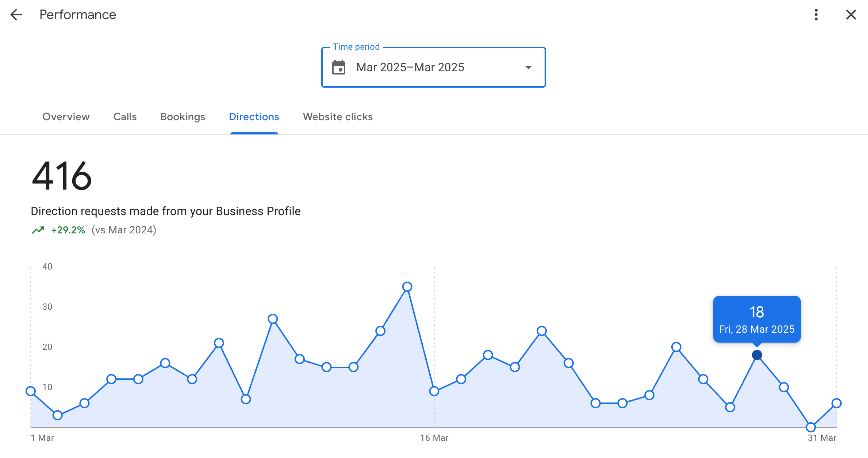Select the Directions tab
The width and height of the screenshot is (868, 458).
254,117
